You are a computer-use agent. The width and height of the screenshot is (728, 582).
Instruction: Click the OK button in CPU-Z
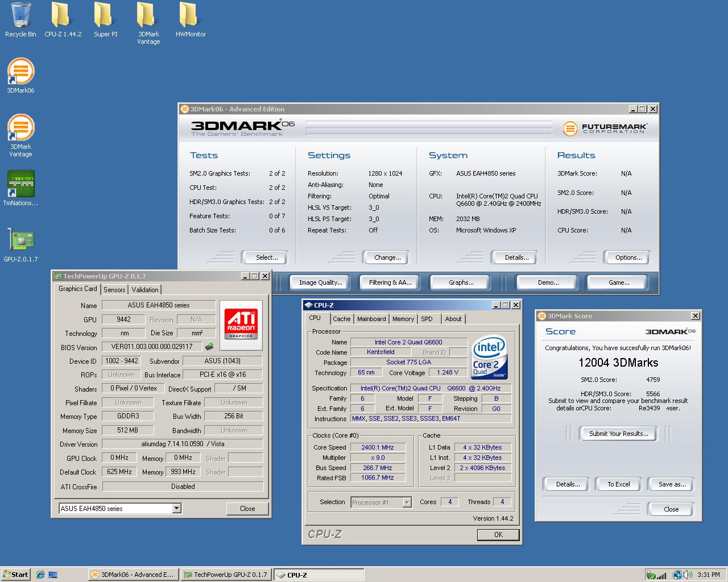tap(498, 534)
